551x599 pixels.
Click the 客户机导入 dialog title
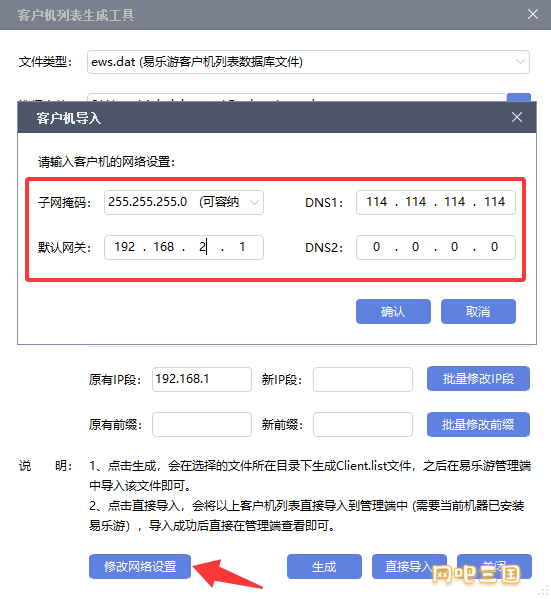click(x=68, y=118)
